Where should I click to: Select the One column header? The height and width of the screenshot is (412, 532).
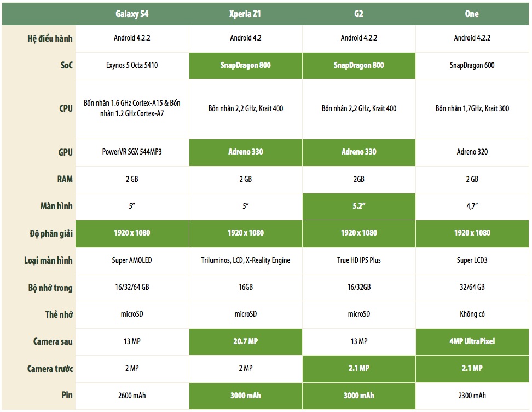472,14
